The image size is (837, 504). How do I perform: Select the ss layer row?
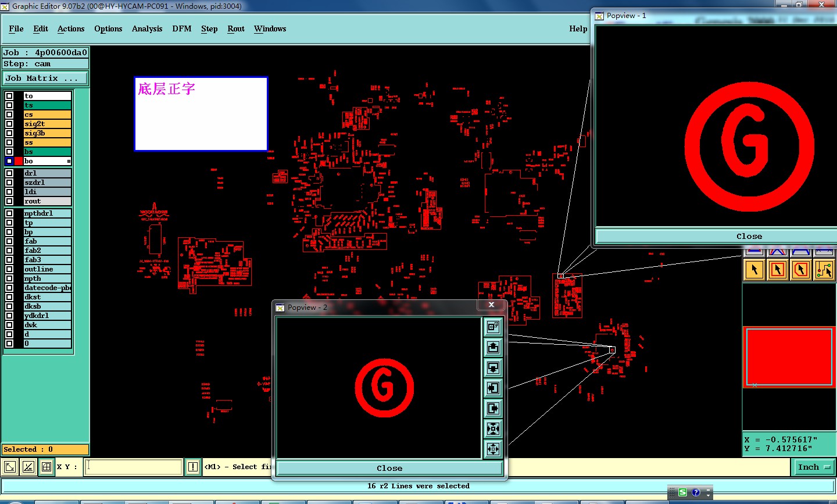coord(47,142)
